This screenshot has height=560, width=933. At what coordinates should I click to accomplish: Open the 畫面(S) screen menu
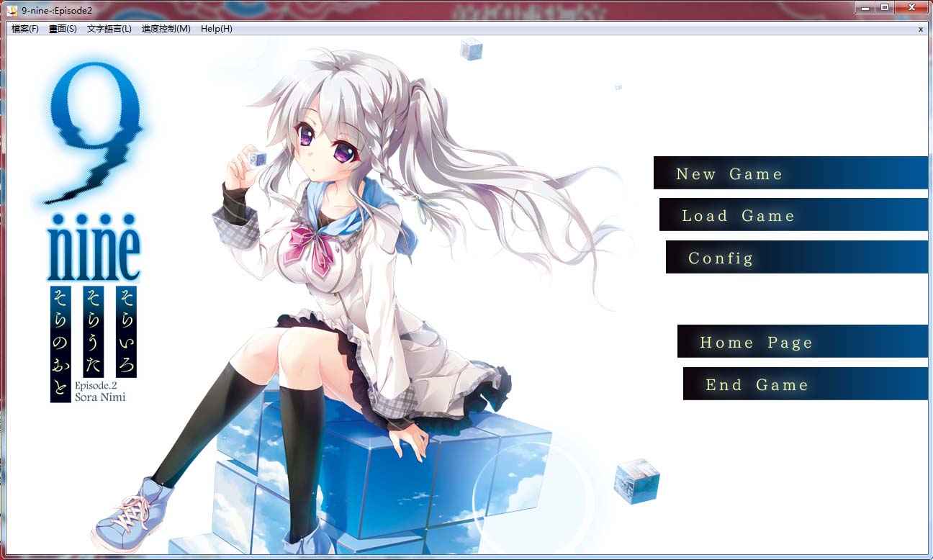click(63, 29)
